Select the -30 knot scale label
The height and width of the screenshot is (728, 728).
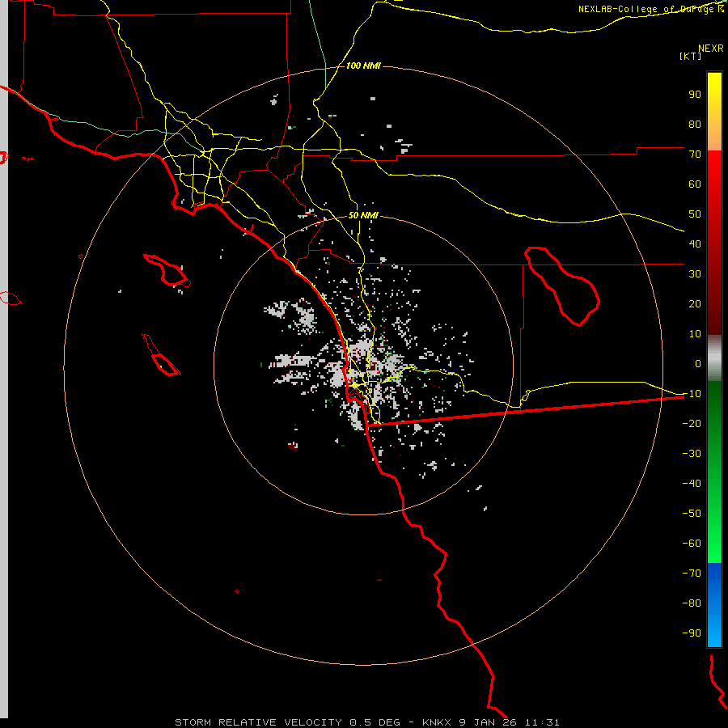click(692, 454)
